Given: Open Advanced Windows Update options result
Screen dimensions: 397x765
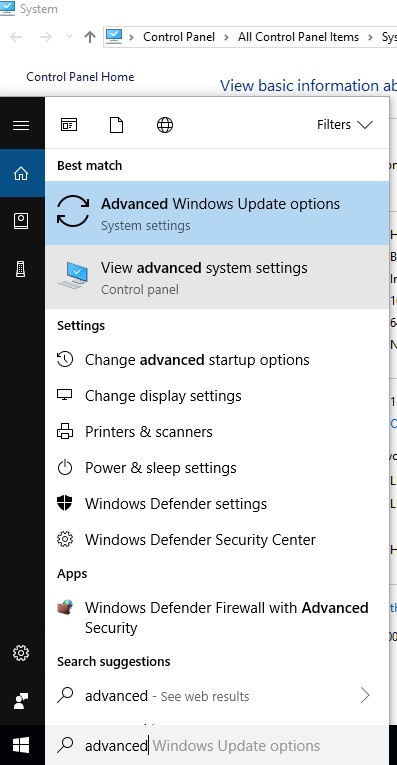Looking at the screenshot, I should (x=217, y=213).
